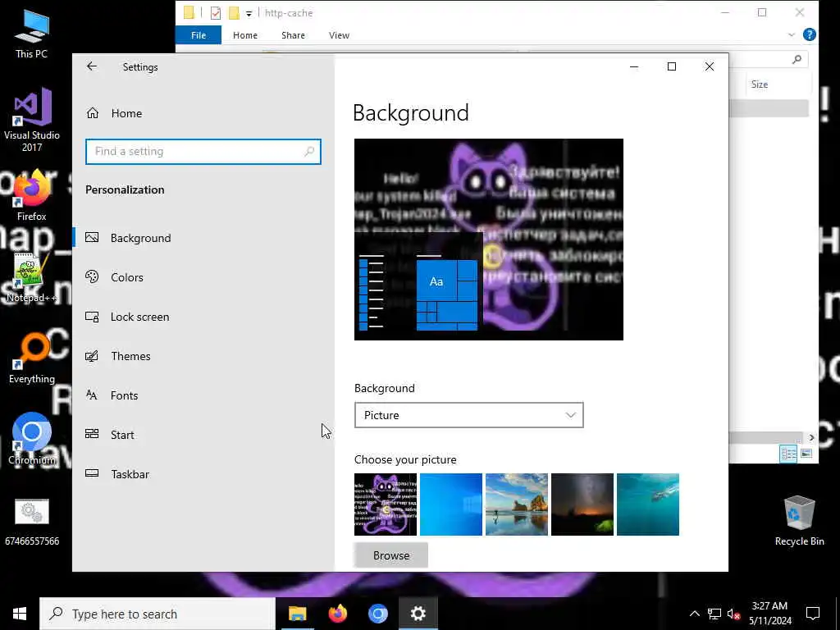
Task: Click the network tray icon
Action: (714, 614)
